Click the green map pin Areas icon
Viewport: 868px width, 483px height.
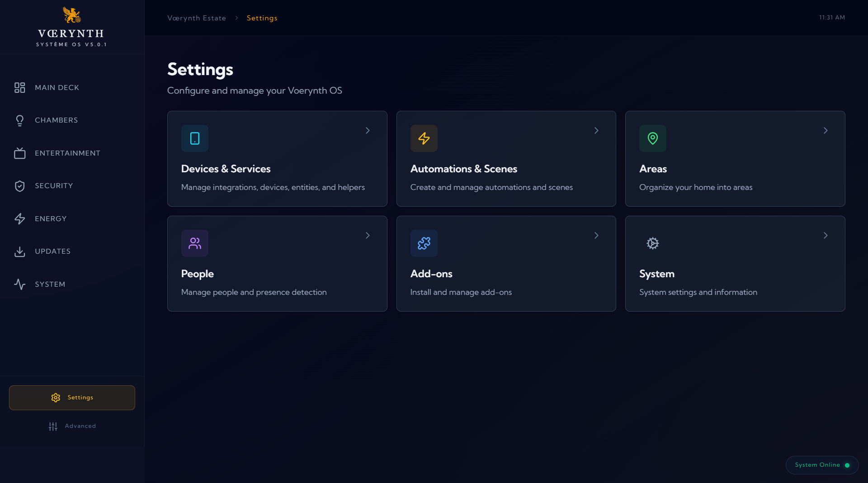pos(652,138)
